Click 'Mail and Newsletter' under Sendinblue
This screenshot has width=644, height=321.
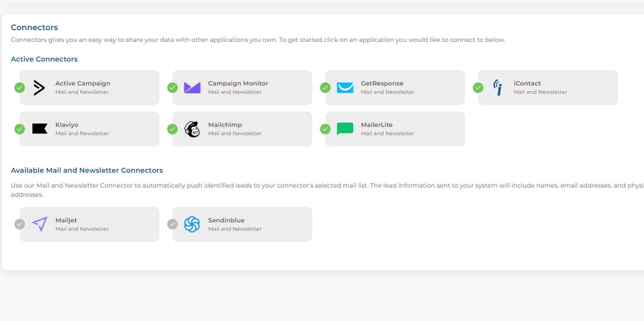coord(235,229)
